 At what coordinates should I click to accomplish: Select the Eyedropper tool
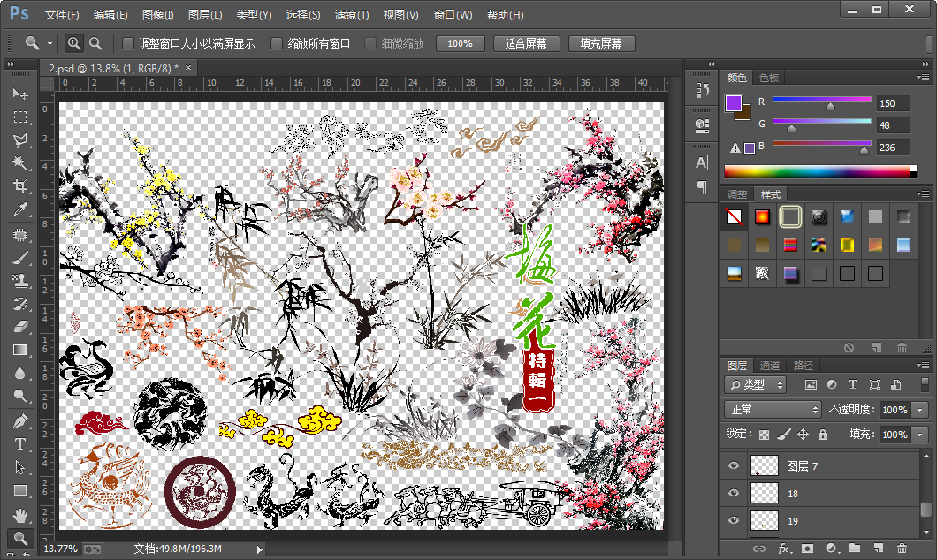point(19,209)
